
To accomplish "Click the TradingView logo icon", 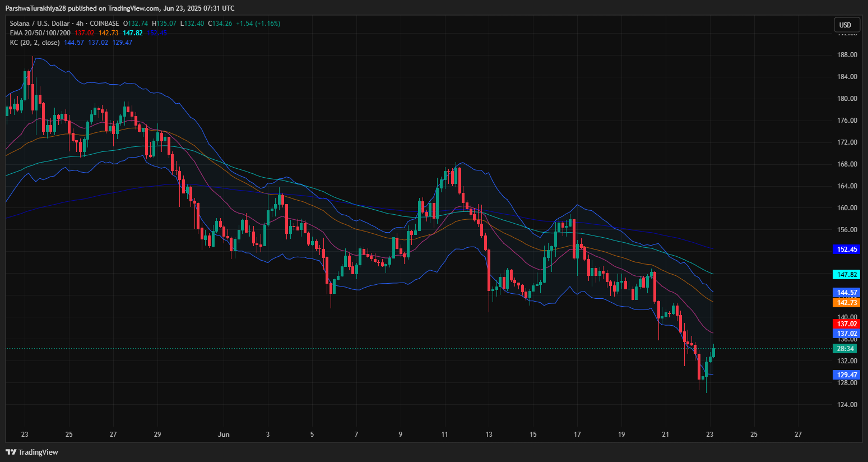I will click(x=11, y=452).
